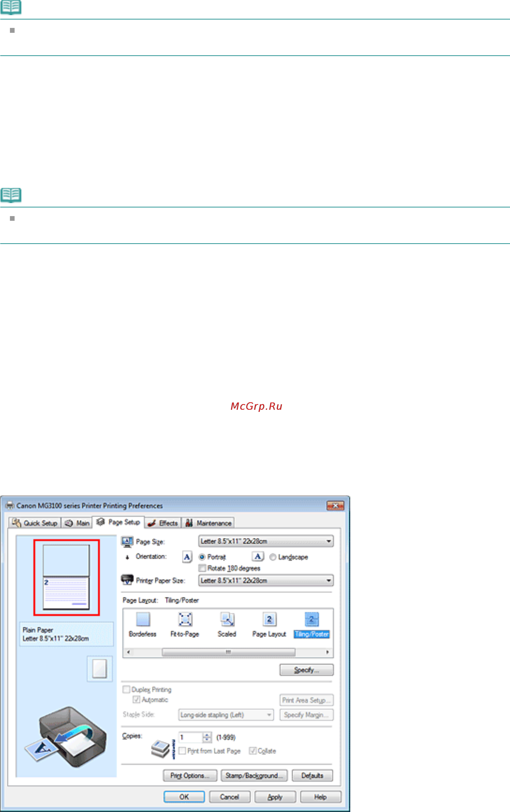The width and height of the screenshot is (510, 812).
Task: Go to the Maintenance tab
Action: point(208,523)
